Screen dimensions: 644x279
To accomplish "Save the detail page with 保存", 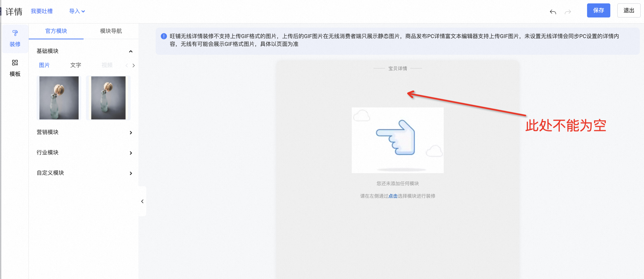I will [599, 10].
